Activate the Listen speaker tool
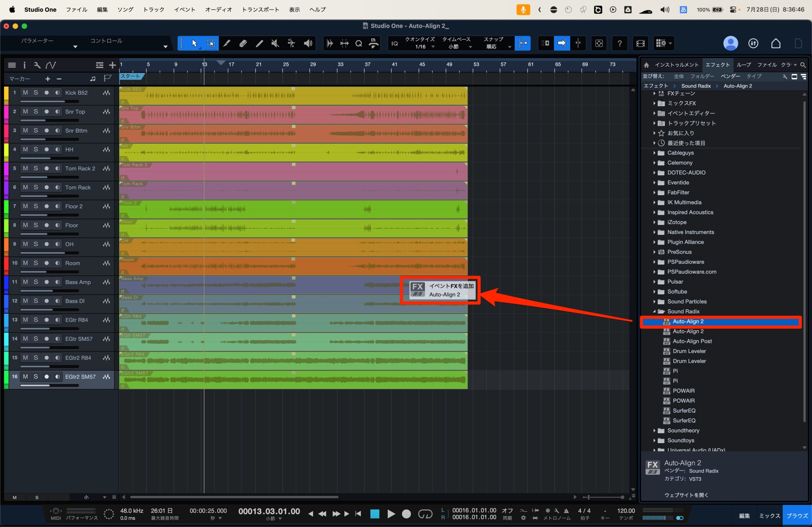 [308, 43]
